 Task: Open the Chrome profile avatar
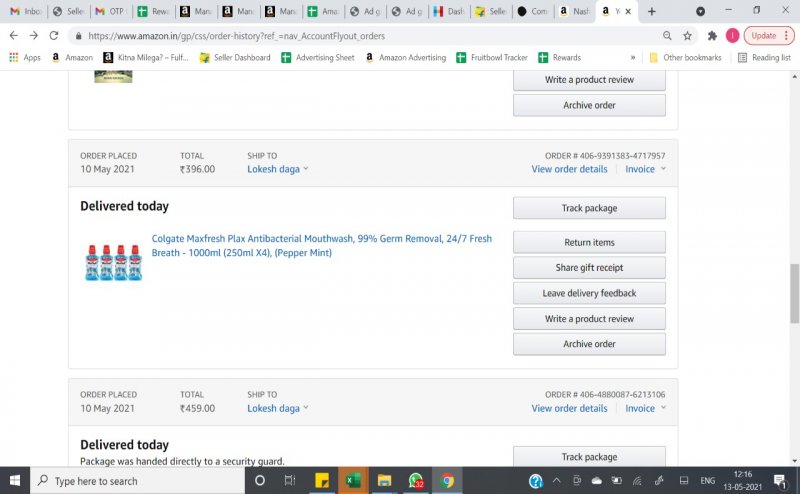click(733, 35)
